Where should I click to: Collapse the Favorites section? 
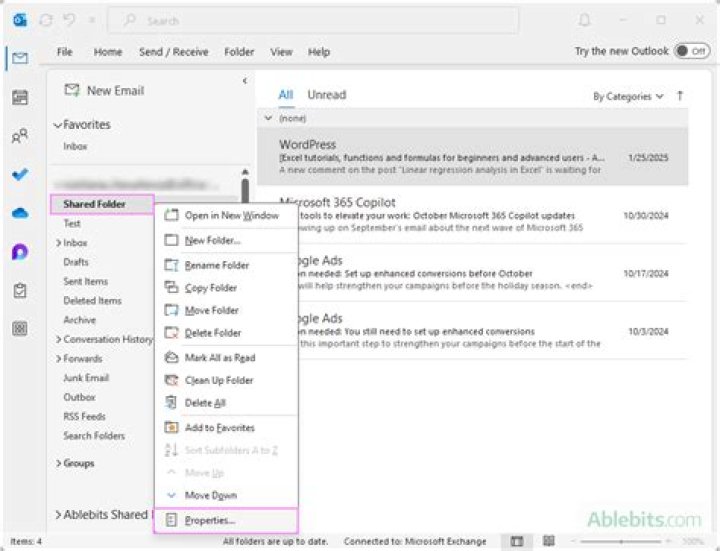pos(57,125)
